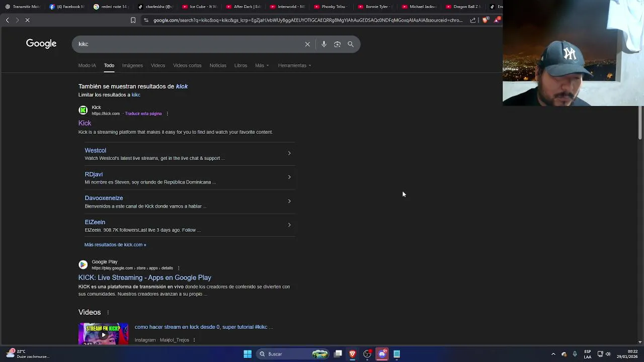Open the weather widget in taskbar
This screenshot has width=644, height=362.
[x=27, y=354]
